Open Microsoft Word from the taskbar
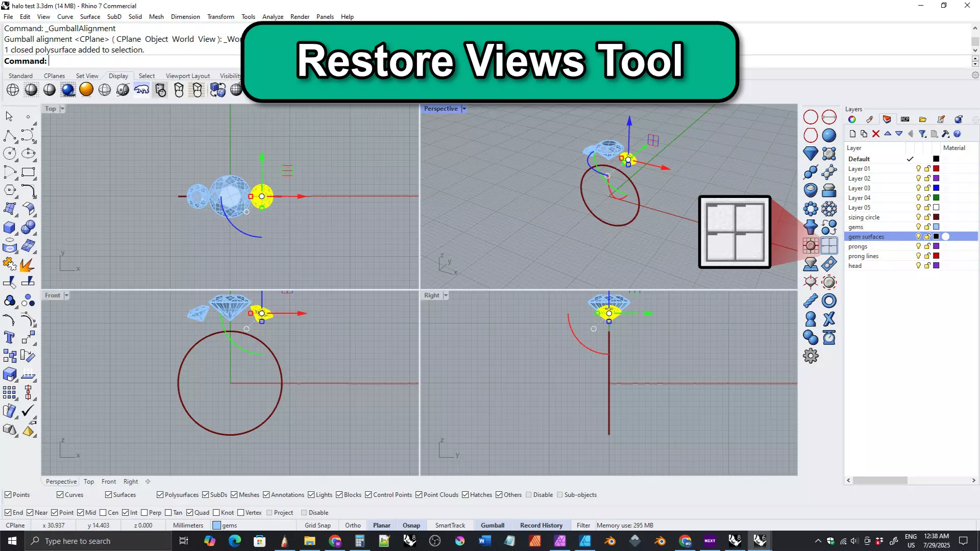 pos(484,541)
